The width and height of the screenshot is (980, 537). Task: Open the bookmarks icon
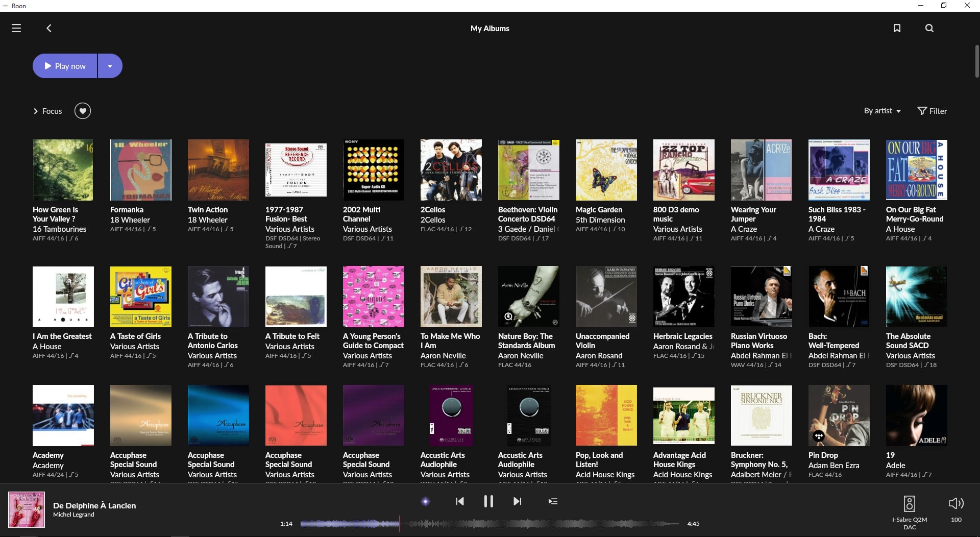[897, 28]
